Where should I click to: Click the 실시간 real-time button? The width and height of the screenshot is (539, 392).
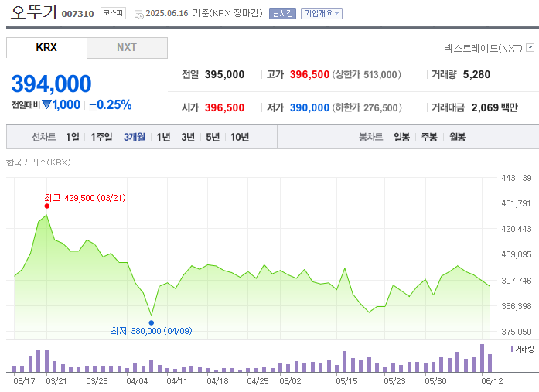tap(282, 13)
